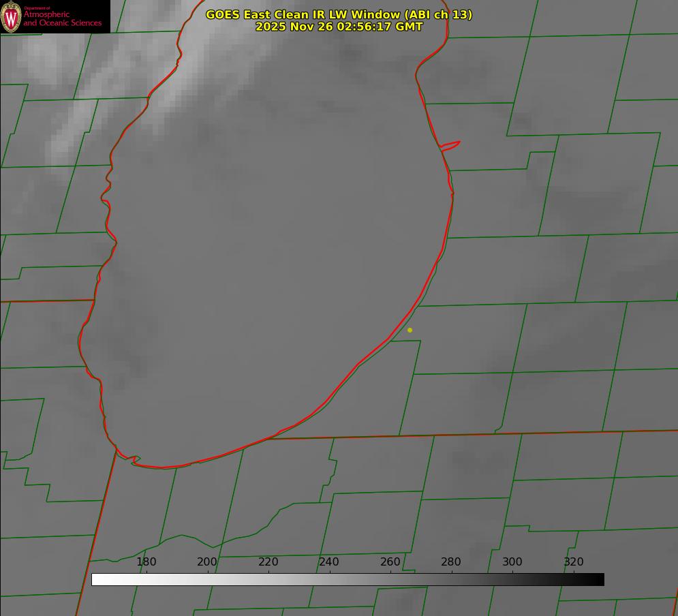Viewport: 678px width, 616px height.
Task: Click the 320 colorbar tick label
Action: (574, 561)
